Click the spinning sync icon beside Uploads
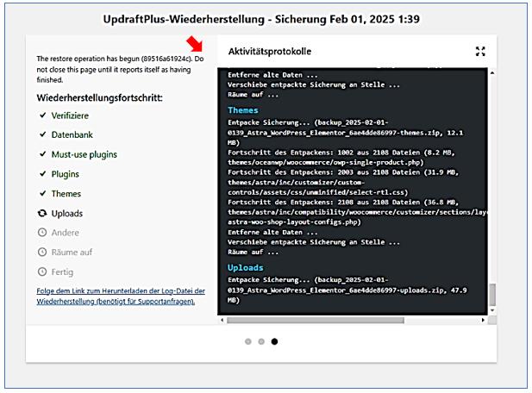 tap(42, 214)
